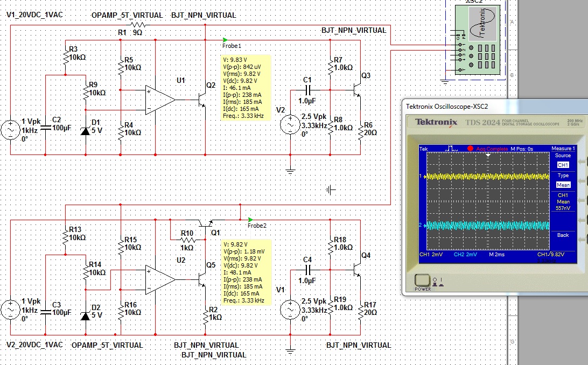Viewport: 588px width, 365px height.
Task: Select capacitor C1 1.0µF
Action: pyautogui.click(x=307, y=90)
